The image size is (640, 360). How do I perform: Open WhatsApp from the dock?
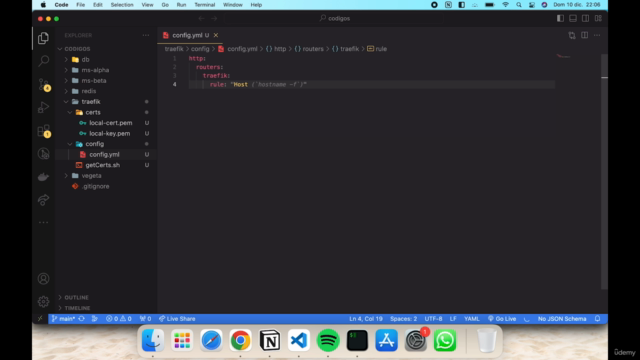pos(445,340)
